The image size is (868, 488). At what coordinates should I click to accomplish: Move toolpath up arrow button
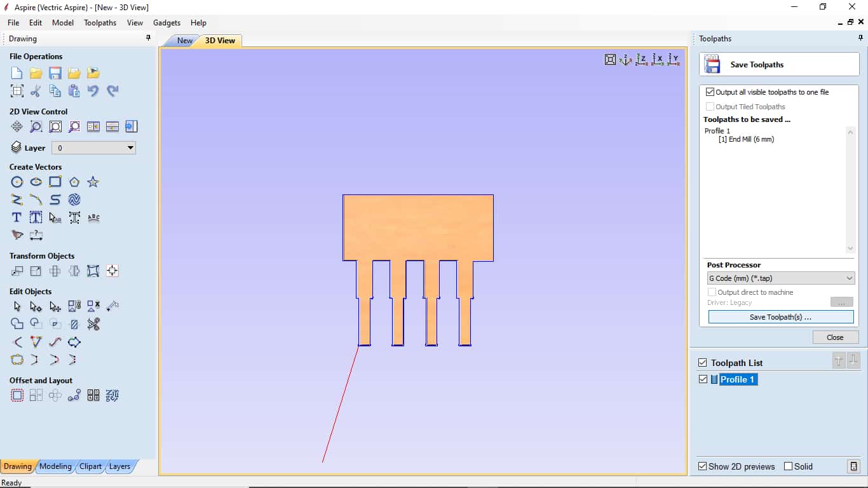pyautogui.click(x=839, y=360)
